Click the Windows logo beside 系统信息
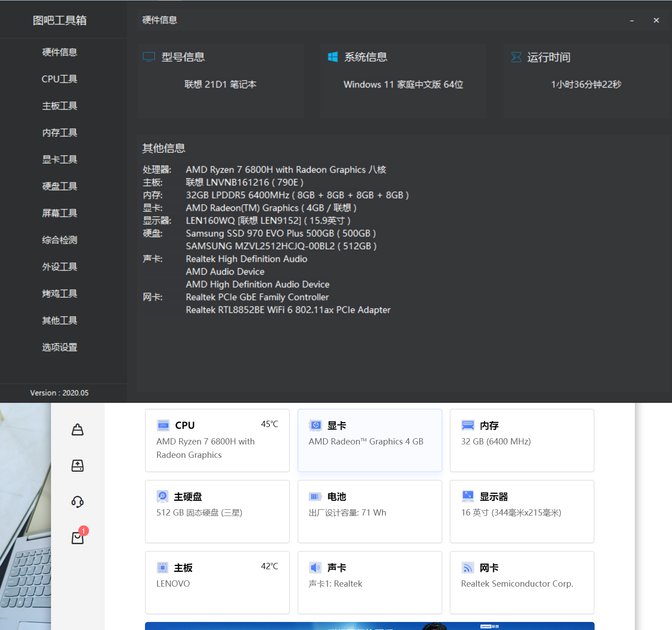This screenshot has width=672, height=630. [x=332, y=57]
